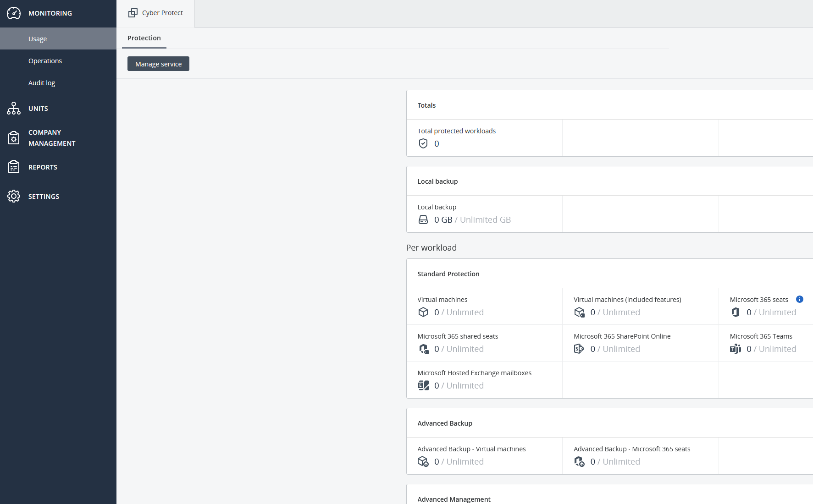This screenshot has width=813, height=504.
Task: Click the Advanced Backup section header
Action: click(x=444, y=423)
